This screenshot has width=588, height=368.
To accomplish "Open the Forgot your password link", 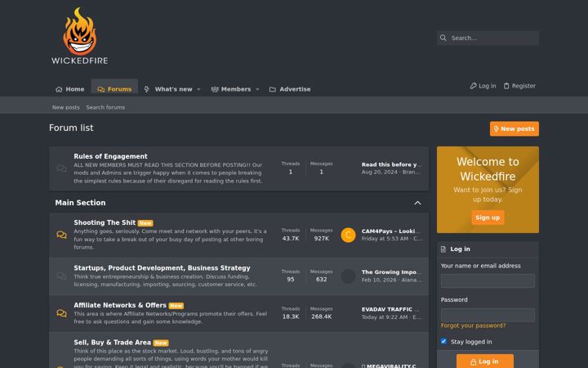I will 473,325.
